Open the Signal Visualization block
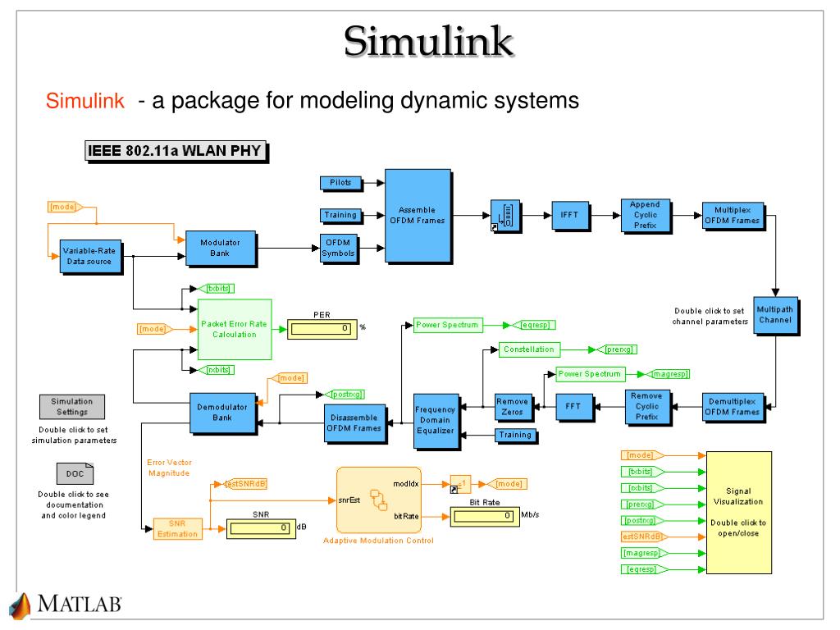The width and height of the screenshot is (840, 630). (739, 513)
